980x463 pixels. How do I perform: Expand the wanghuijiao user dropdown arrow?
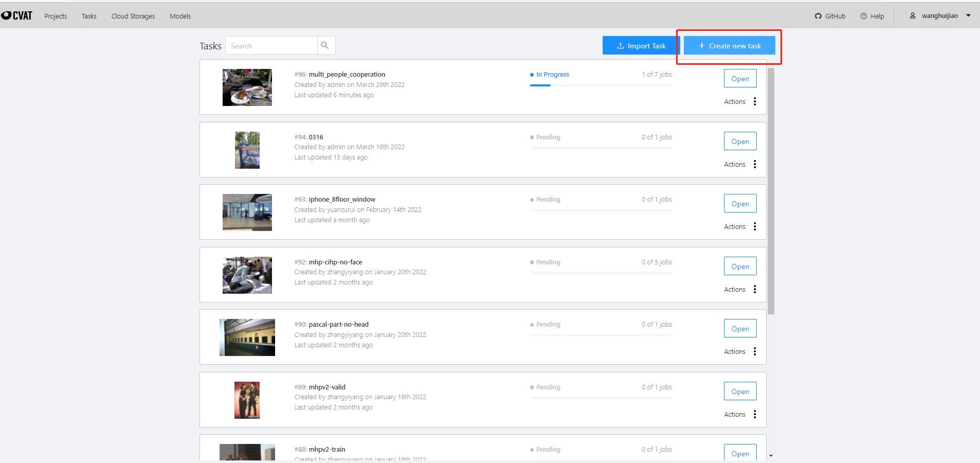pyautogui.click(x=968, y=15)
